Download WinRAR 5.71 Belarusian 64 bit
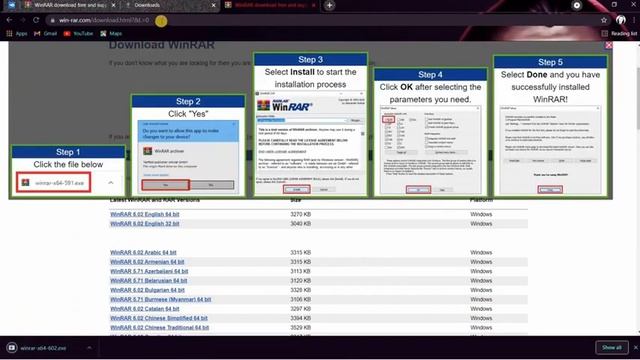Screen dimensions: 640x360 click(149, 281)
